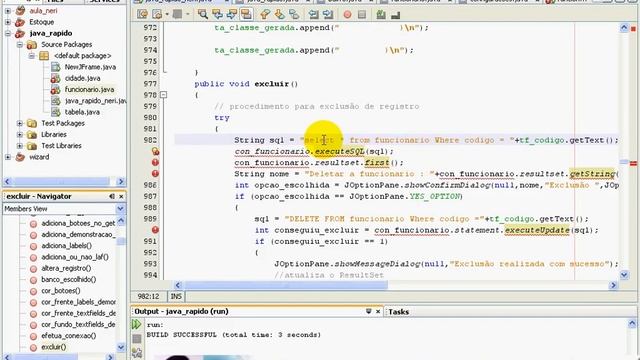
Task: Expand the wizard project node
Action: 8,157
